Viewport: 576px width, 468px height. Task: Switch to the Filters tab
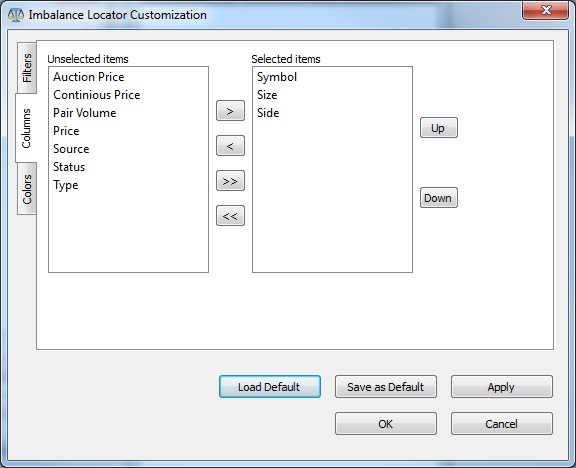[x=27, y=68]
